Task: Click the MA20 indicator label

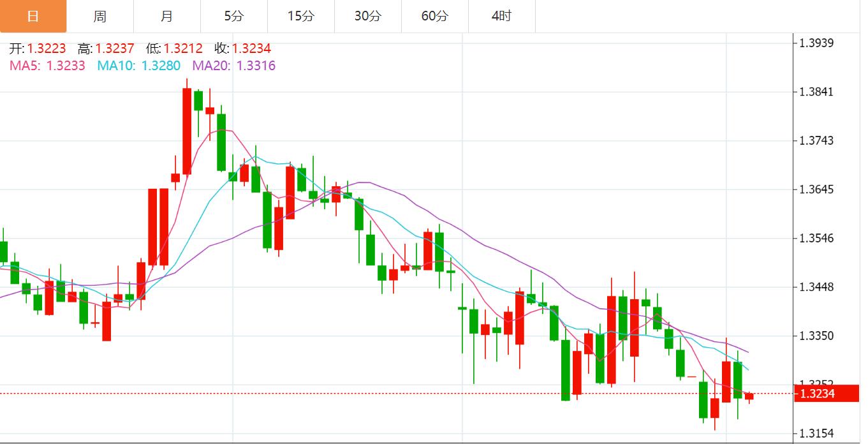Action: coord(234,66)
